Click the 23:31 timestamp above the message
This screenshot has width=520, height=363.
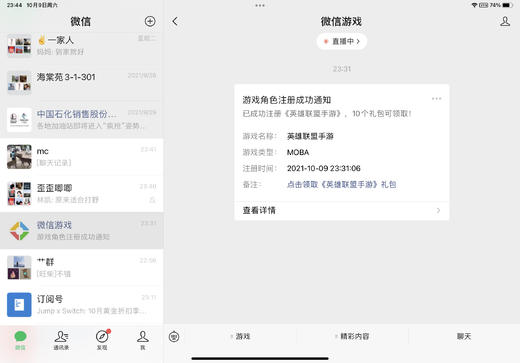(x=342, y=69)
